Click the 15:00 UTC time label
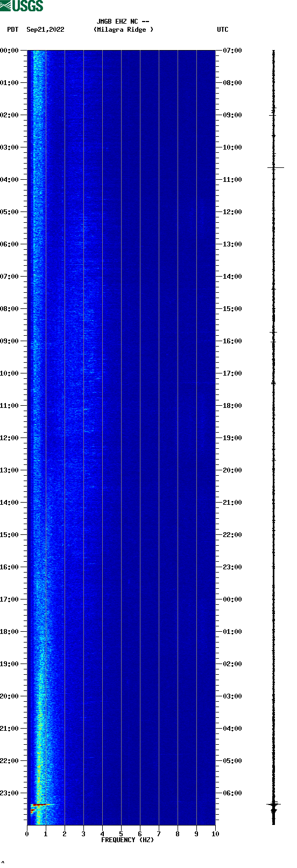The image size is (297, 868). [232, 309]
